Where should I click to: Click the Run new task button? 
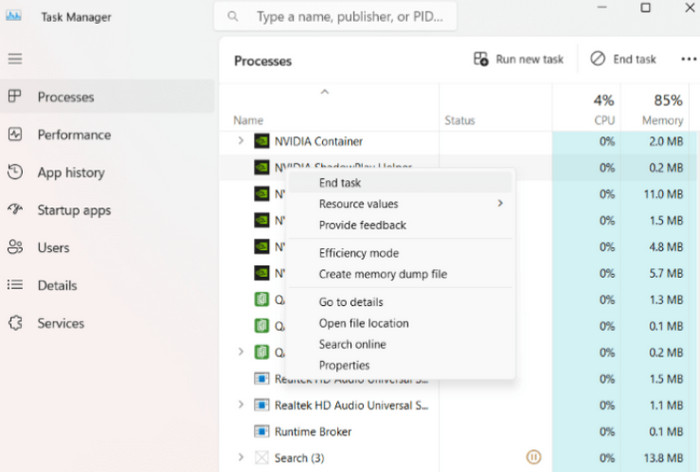pos(519,60)
